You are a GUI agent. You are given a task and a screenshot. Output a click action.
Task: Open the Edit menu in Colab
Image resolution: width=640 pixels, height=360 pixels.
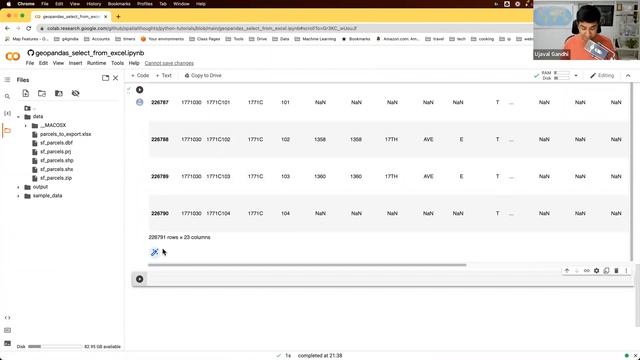pos(43,63)
